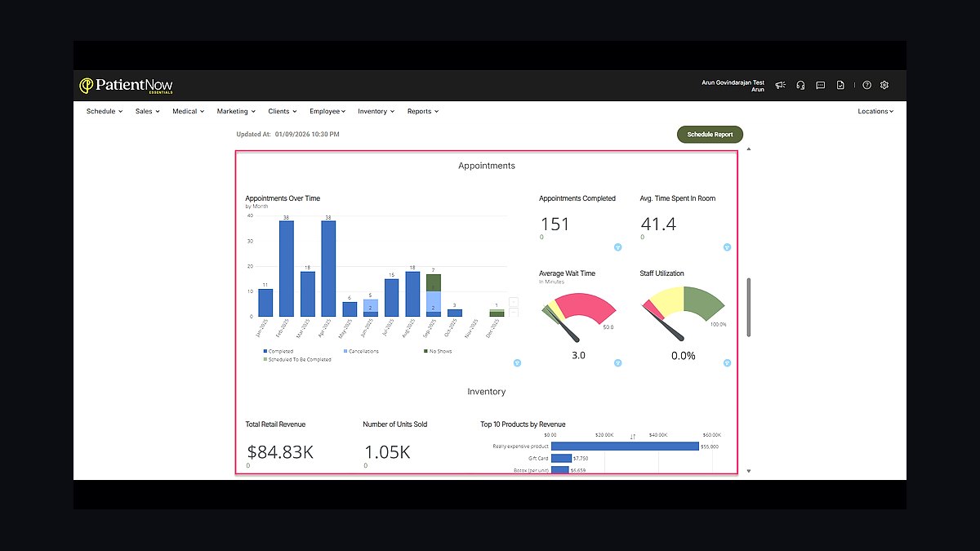Click the PatientNow Essentials logo
Screen dimensions: 980x551
pyautogui.click(x=126, y=86)
